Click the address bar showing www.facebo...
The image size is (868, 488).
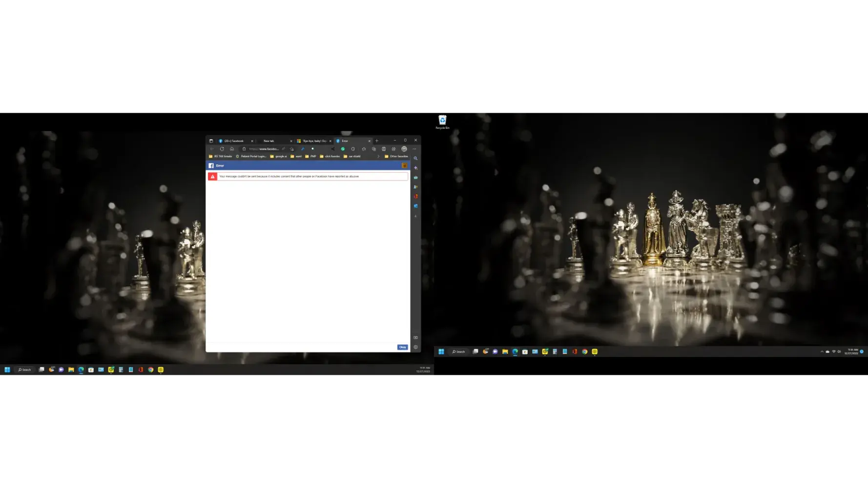click(264, 149)
